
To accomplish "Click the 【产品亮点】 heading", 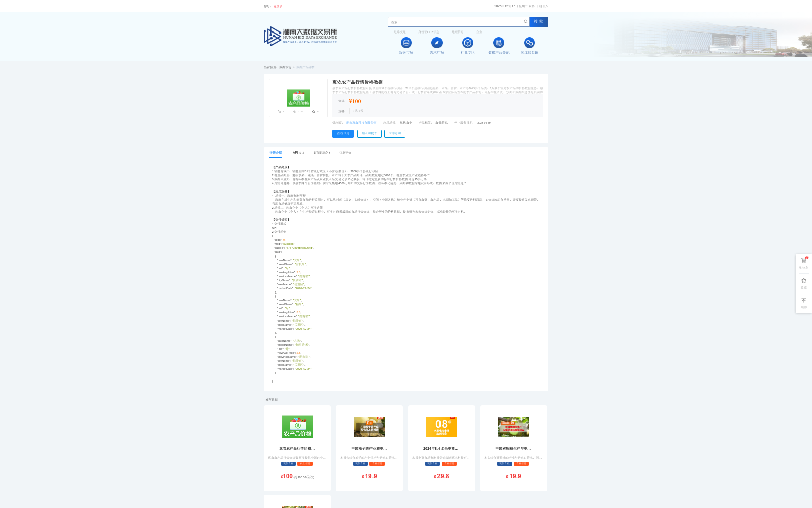I will click(x=281, y=167).
